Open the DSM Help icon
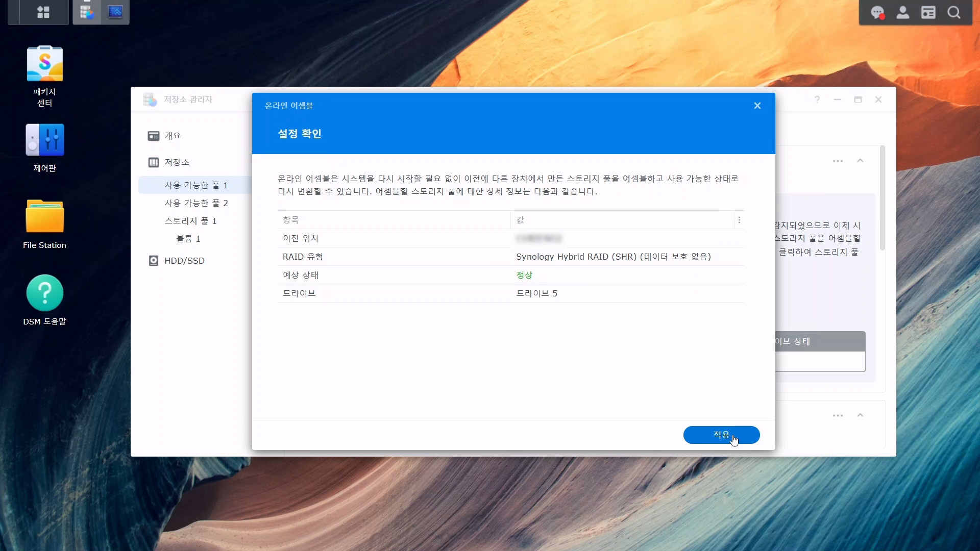This screenshot has height=551, width=980. point(45,293)
